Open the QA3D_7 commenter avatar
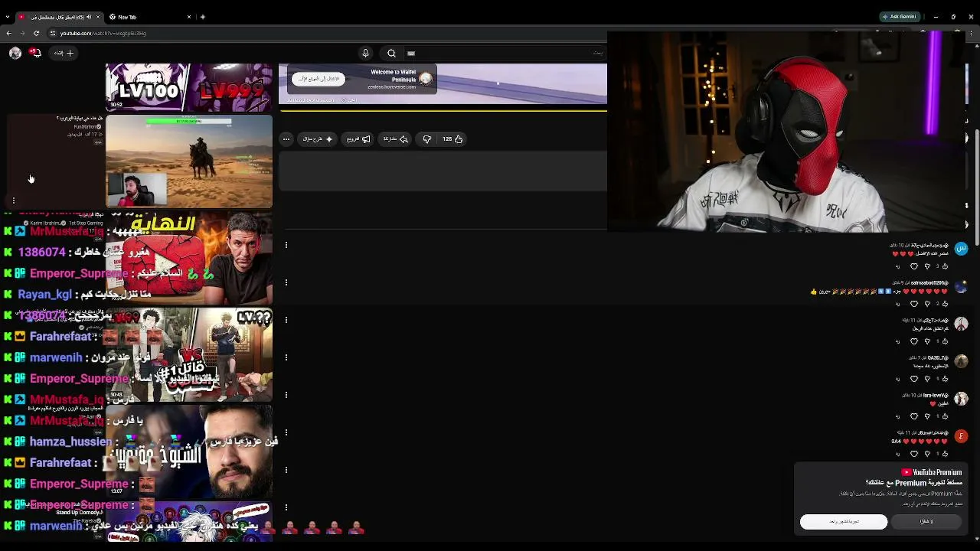The height and width of the screenshot is (551, 980). coord(961,361)
